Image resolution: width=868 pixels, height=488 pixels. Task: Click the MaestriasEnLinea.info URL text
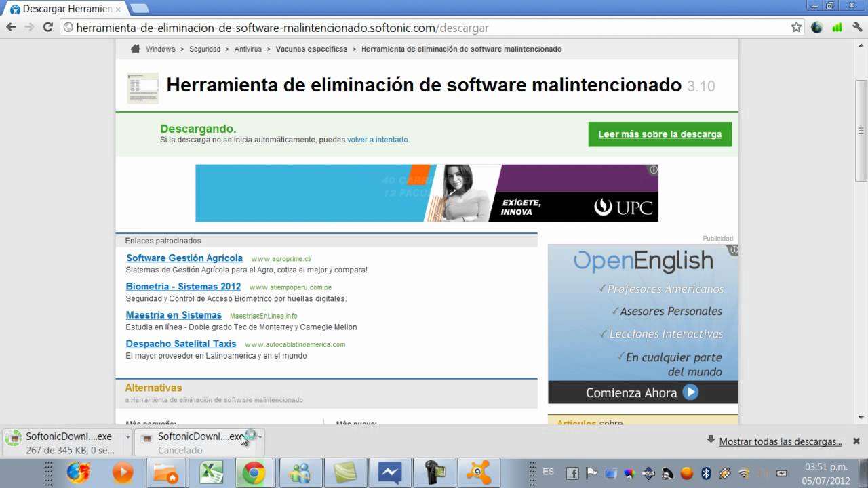pyautogui.click(x=263, y=316)
